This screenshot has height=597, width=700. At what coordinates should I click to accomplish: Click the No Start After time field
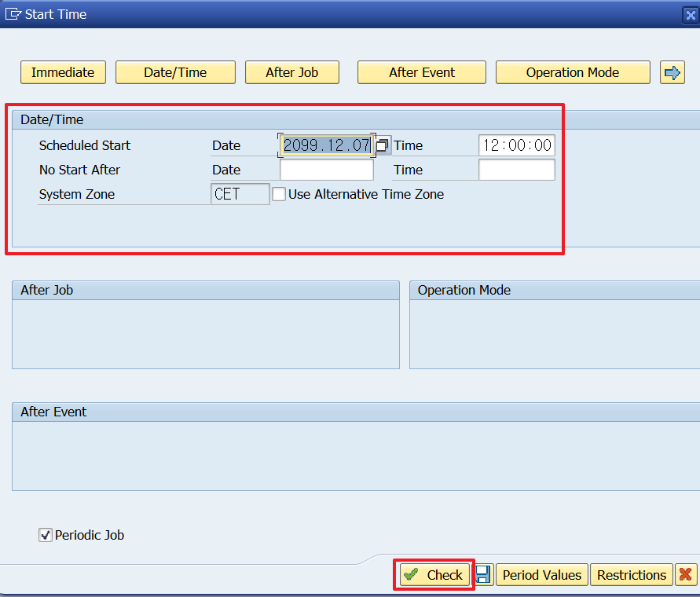click(516, 169)
